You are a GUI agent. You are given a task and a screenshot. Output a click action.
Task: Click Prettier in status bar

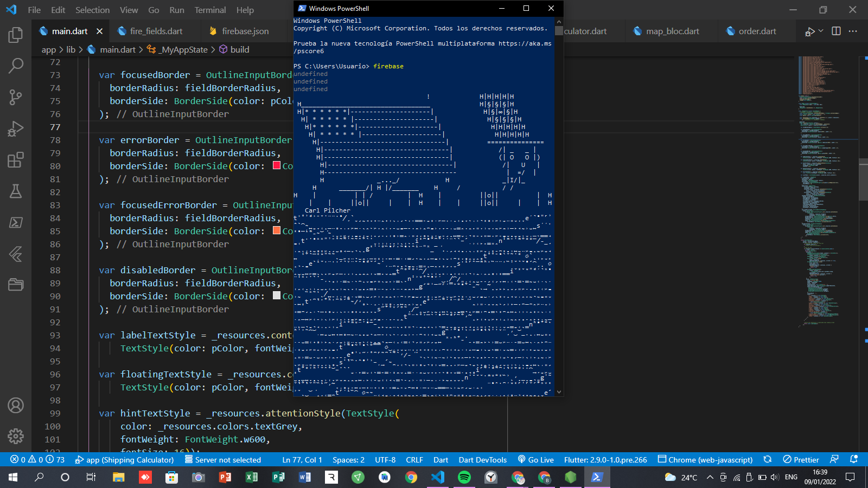[801, 460]
